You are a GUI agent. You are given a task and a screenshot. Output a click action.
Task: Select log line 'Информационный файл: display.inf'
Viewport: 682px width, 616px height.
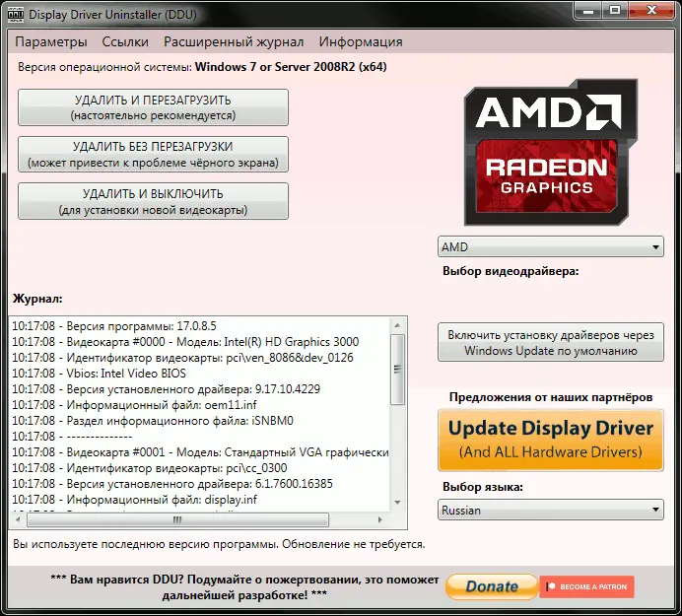134,500
